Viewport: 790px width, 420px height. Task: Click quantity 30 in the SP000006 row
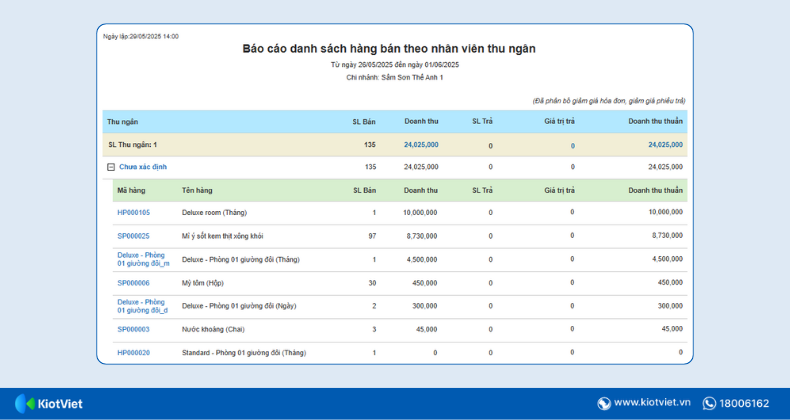[x=372, y=283]
